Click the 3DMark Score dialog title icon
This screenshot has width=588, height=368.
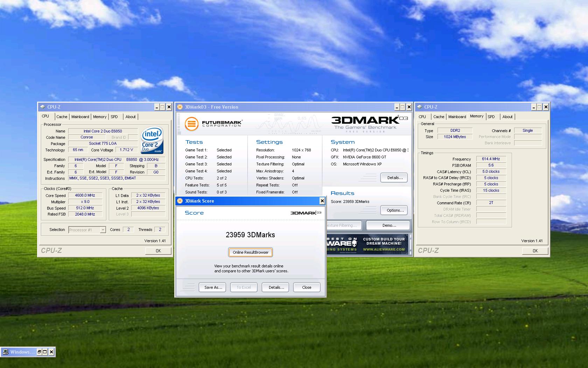[x=180, y=201]
